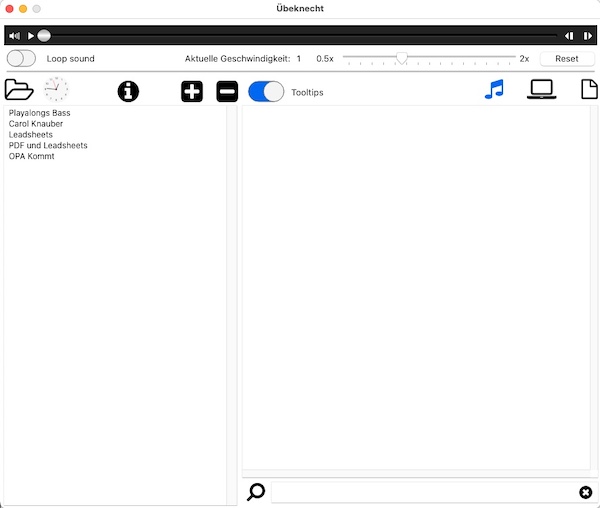The image size is (600, 508).
Task: Click the plus icon to add
Action: pos(192,92)
